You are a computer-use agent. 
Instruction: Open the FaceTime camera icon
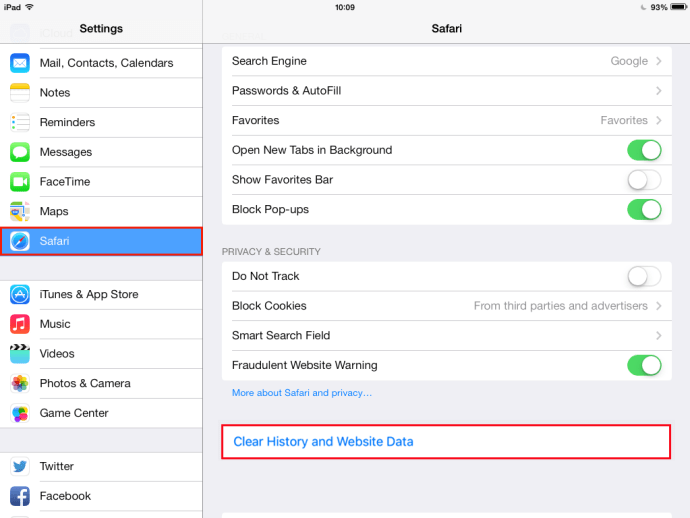click(20, 182)
